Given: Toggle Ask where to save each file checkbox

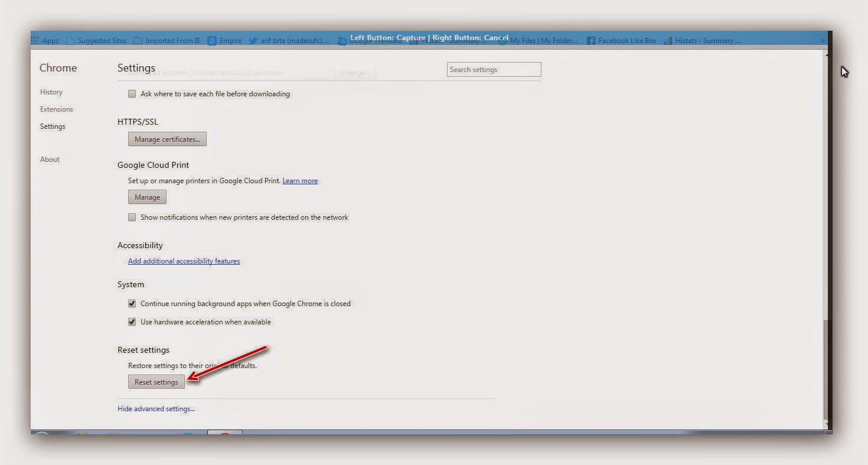Looking at the screenshot, I should 132,94.
